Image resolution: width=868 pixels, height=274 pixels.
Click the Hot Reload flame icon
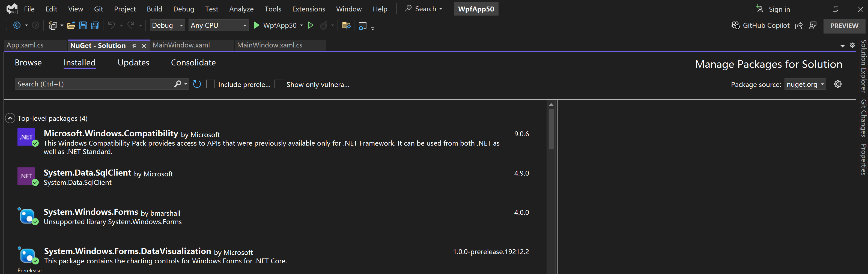click(323, 25)
